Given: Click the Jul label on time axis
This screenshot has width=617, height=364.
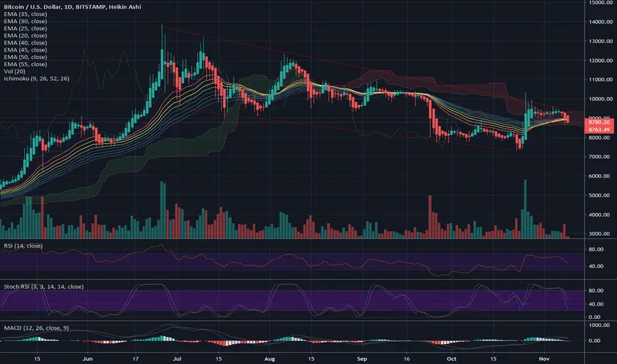Looking at the screenshot, I should [177, 359].
